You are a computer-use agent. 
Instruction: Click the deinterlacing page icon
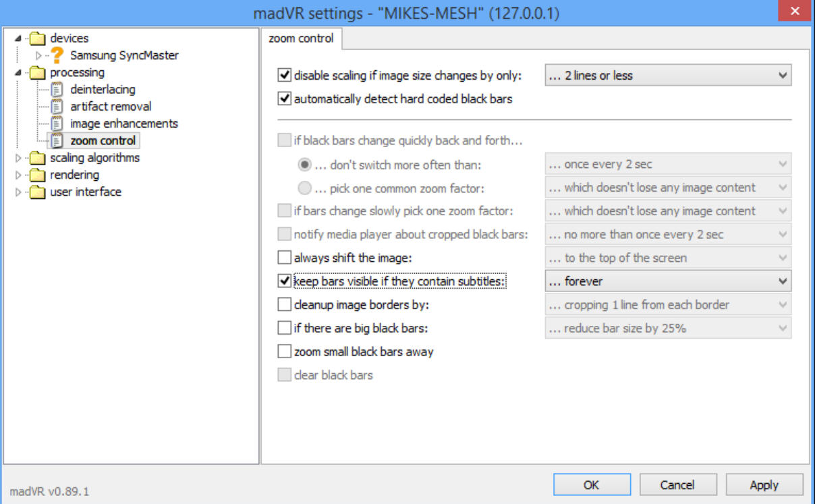point(57,89)
